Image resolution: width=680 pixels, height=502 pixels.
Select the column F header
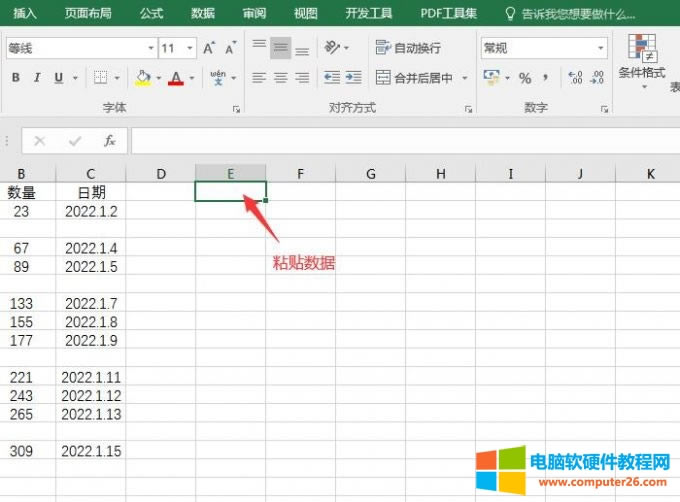(x=300, y=174)
